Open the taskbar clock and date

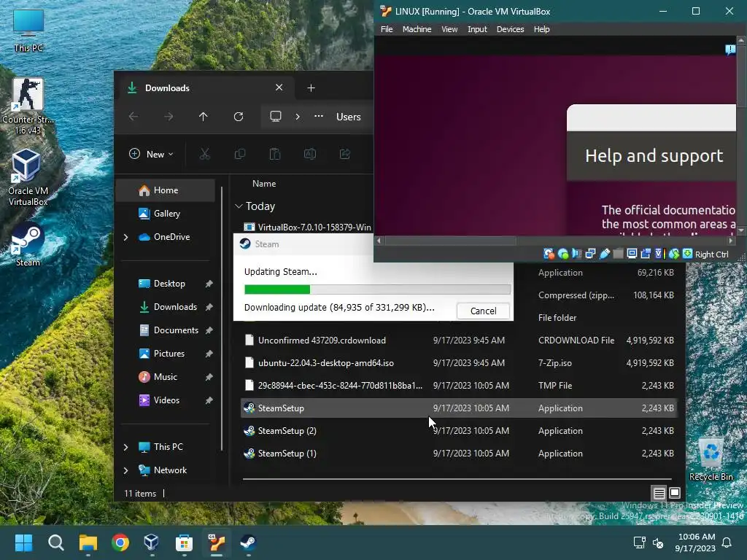pyautogui.click(x=695, y=542)
